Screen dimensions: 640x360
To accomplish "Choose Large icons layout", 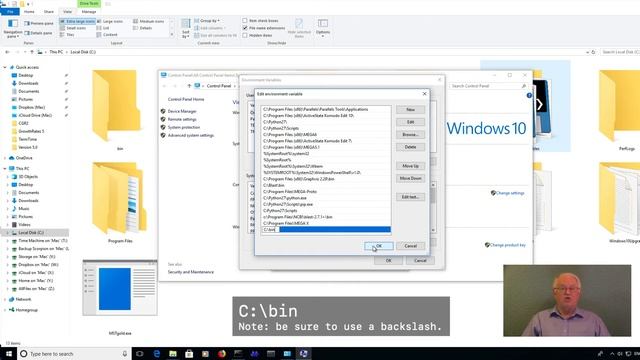I will click(110, 21).
